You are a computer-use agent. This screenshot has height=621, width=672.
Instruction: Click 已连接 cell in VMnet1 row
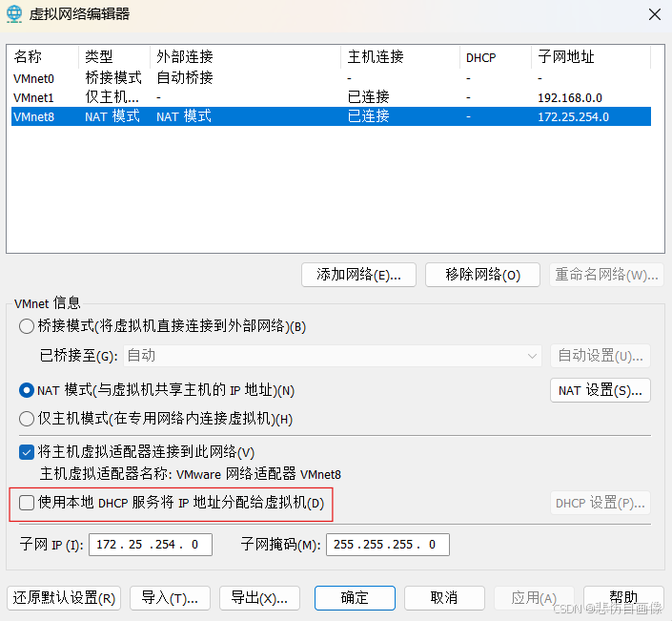[368, 97]
